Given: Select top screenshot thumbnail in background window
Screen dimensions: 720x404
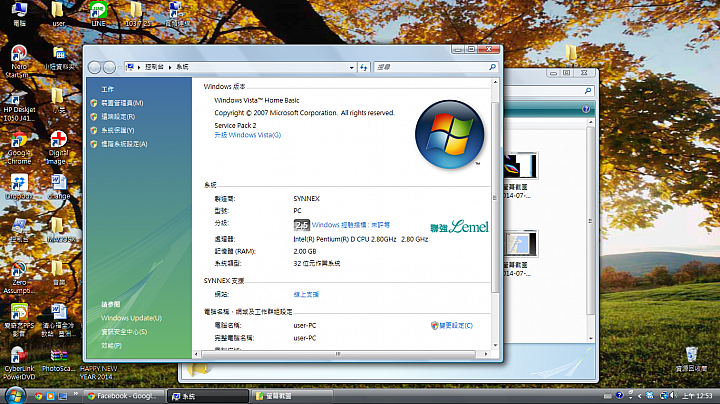Looking at the screenshot, I should coord(521,166).
